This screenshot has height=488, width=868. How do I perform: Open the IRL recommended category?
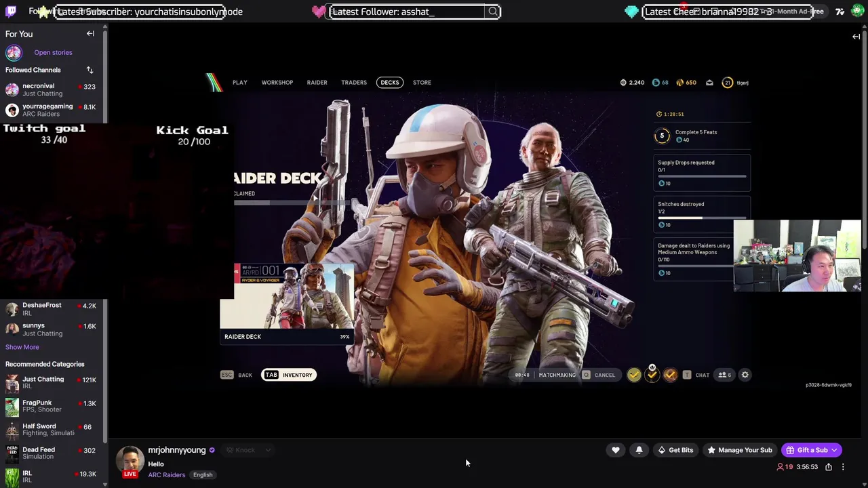tap(52, 476)
